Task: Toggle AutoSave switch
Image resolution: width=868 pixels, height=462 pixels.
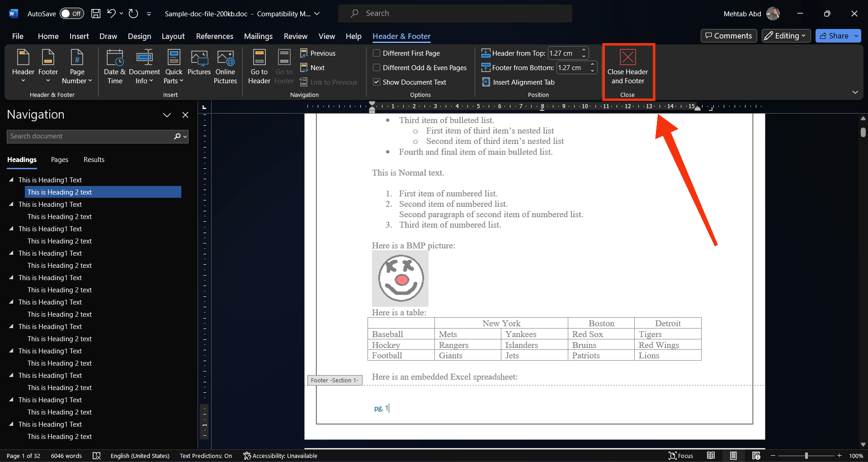Action: [x=71, y=14]
